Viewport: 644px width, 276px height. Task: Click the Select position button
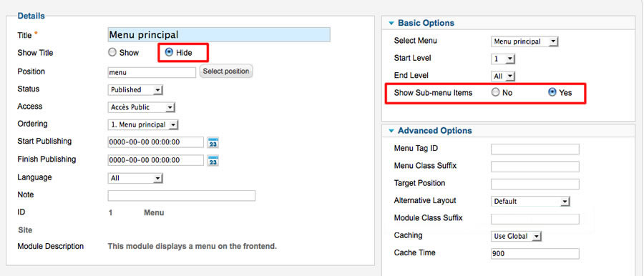226,71
